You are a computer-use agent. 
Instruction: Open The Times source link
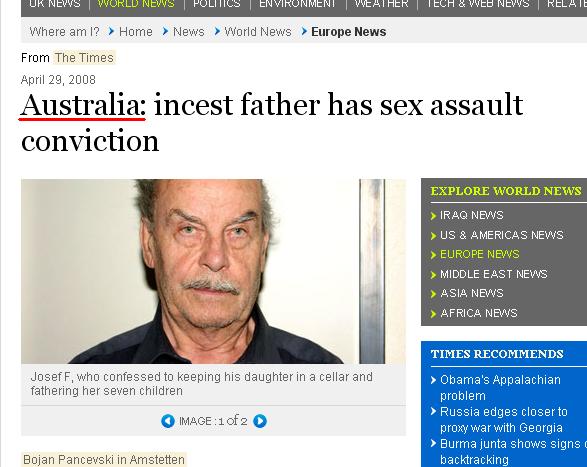pyautogui.click(x=84, y=58)
